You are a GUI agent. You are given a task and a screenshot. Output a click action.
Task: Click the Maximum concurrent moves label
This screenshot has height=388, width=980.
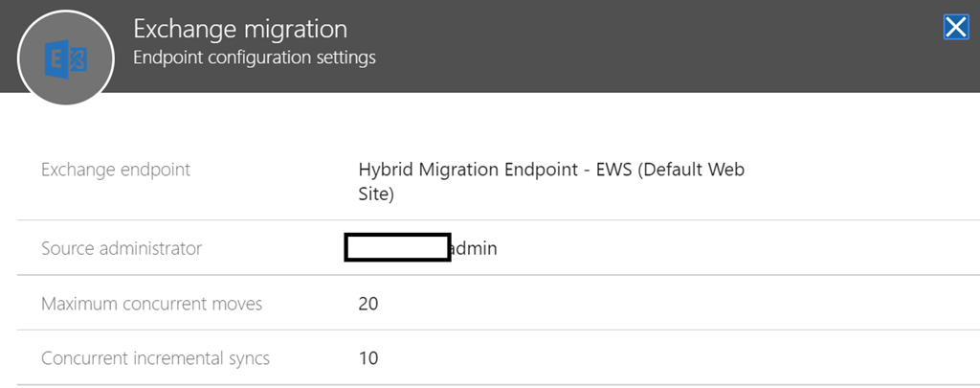(152, 304)
